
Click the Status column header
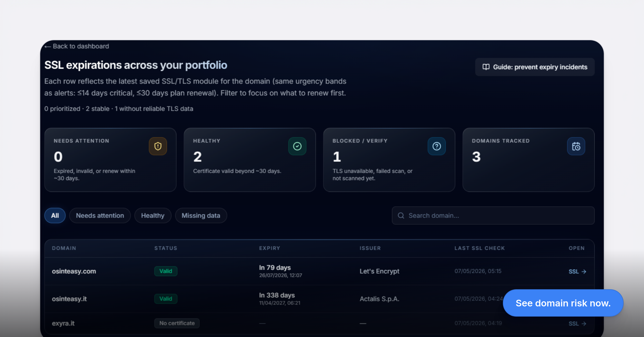pos(166,248)
